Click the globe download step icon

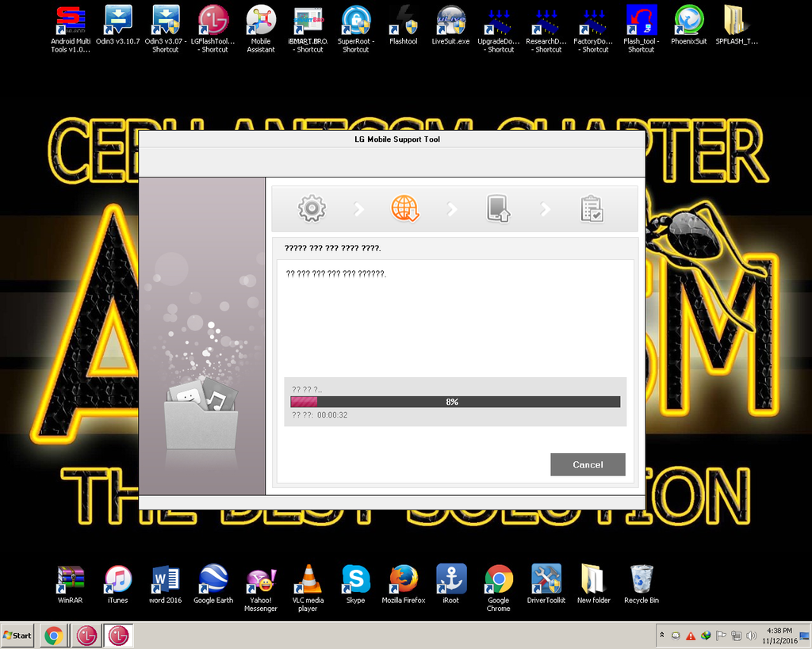(x=404, y=209)
